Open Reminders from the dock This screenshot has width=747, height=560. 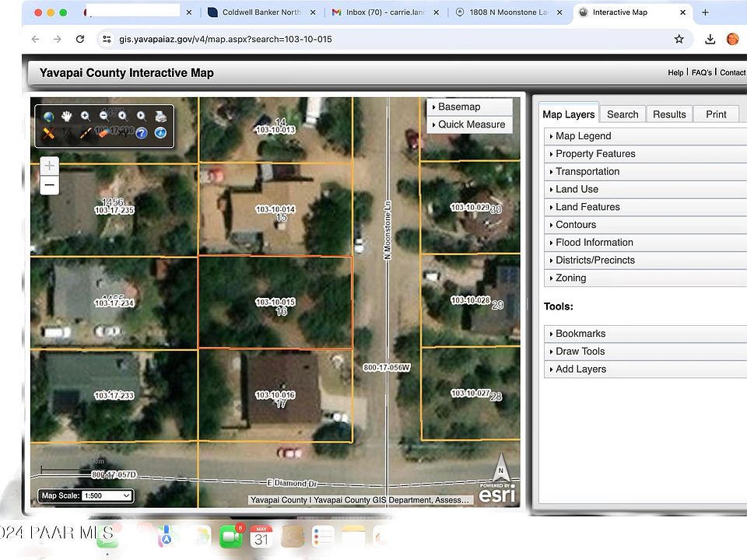click(x=323, y=537)
